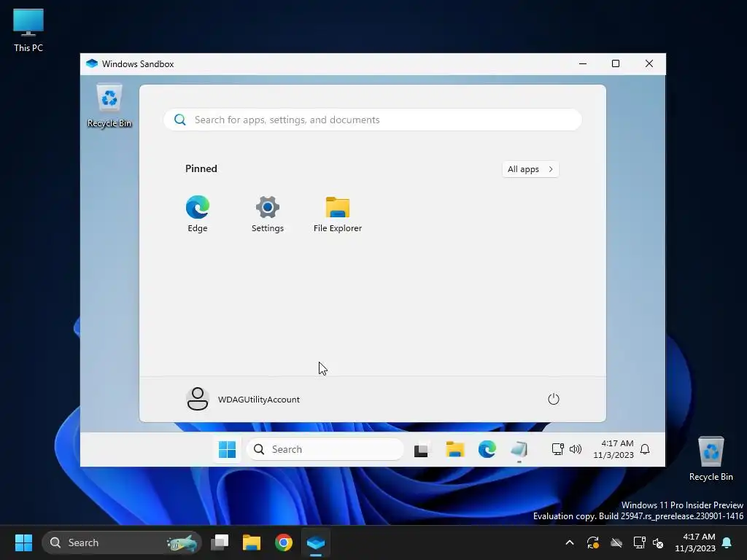The image size is (747, 560).
Task: Click the sandbox Start menu search field
Action: coord(373,120)
